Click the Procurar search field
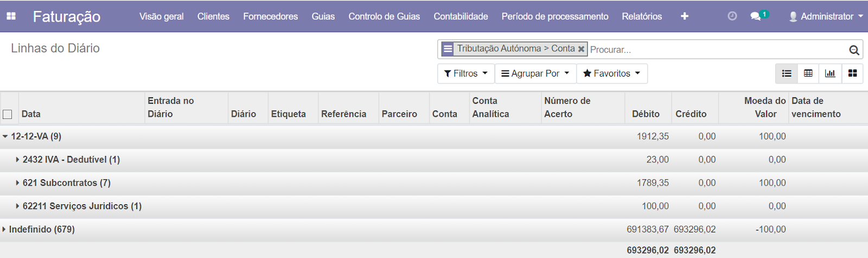This screenshot has height=258, width=868. pyautogui.click(x=716, y=49)
